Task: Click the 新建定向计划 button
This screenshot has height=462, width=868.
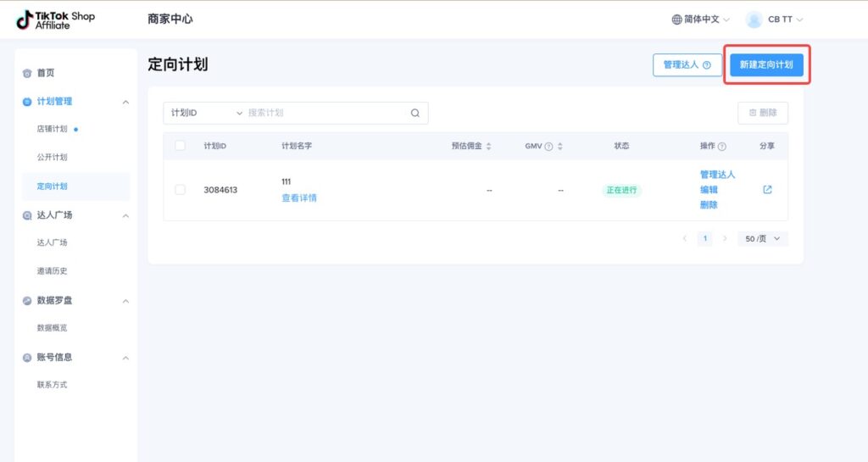Action: pyautogui.click(x=766, y=64)
